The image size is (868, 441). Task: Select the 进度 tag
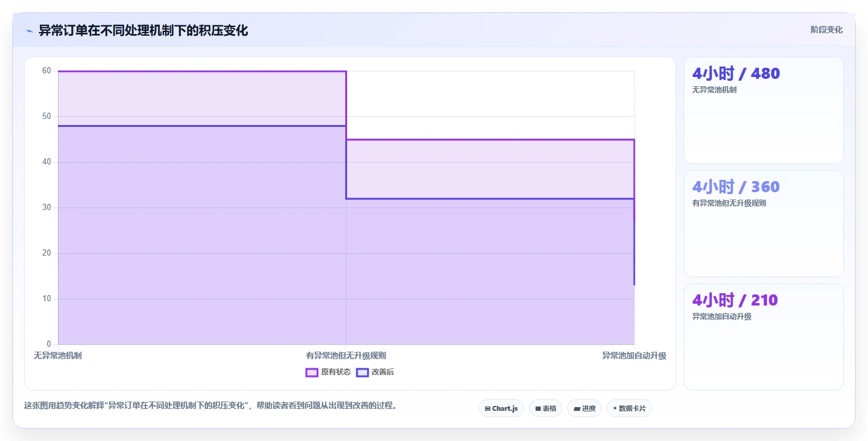(584, 408)
